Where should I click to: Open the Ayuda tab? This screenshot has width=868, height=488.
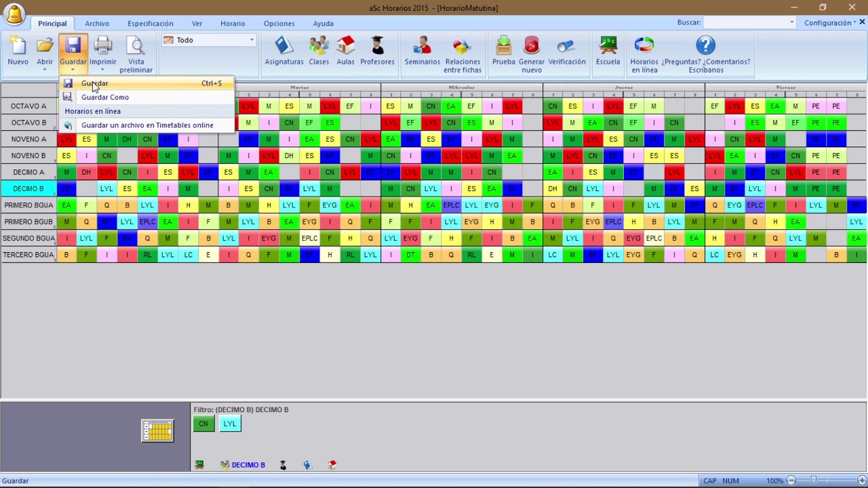[x=323, y=24]
